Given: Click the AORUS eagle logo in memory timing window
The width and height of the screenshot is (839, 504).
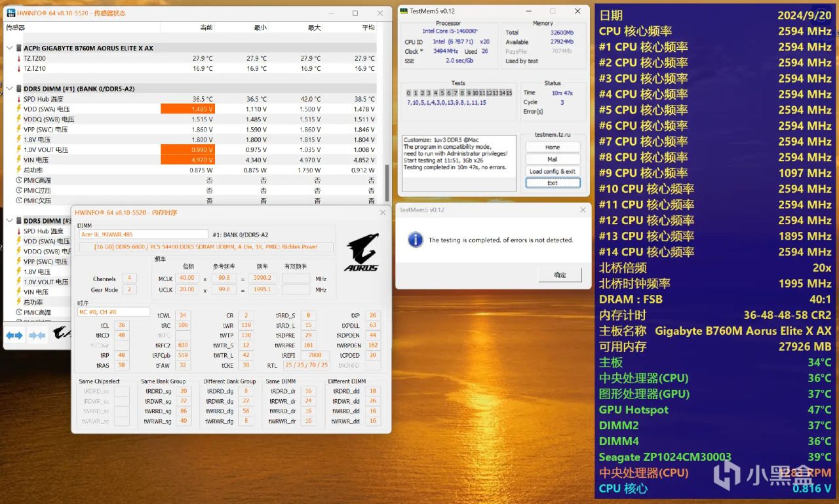Looking at the screenshot, I should [362, 252].
